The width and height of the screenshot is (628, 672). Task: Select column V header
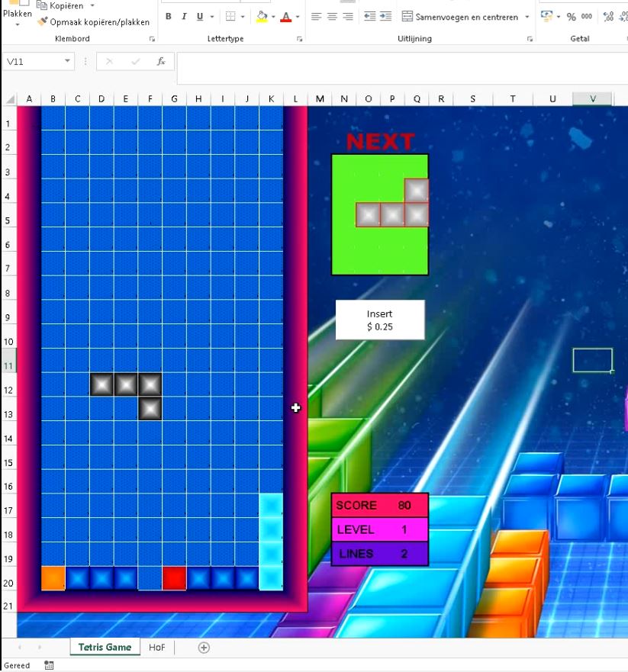click(593, 99)
